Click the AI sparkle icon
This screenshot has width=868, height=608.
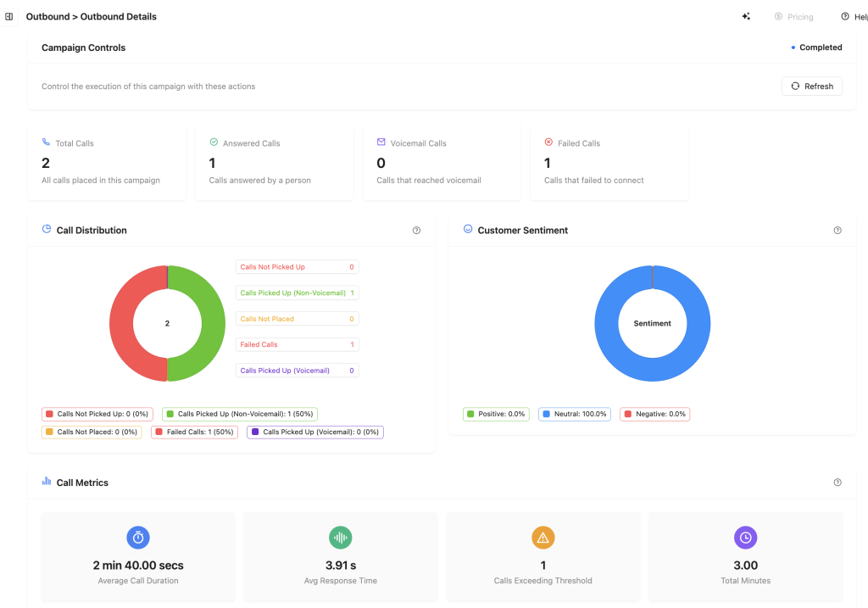point(746,17)
